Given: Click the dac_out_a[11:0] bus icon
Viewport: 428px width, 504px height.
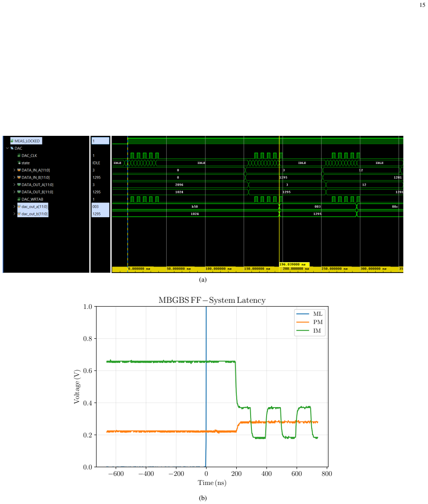Looking at the screenshot, I should [19, 207].
